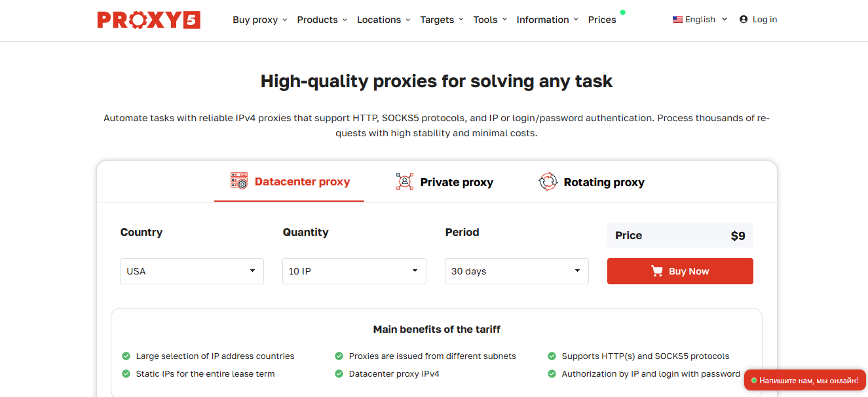Click the Proxy5 logo
This screenshot has height=397, width=868.
click(149, 20)
